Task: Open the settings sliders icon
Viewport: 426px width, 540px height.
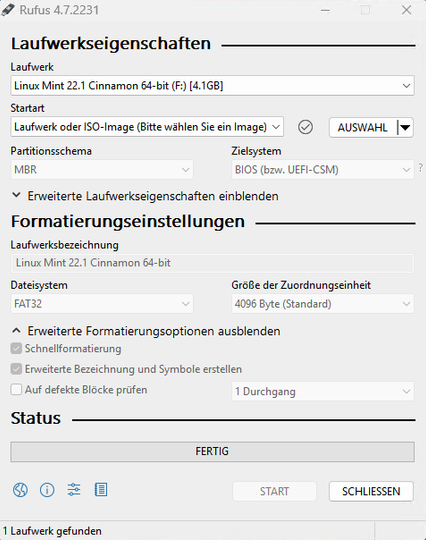Action: click(x=74, y=489)
